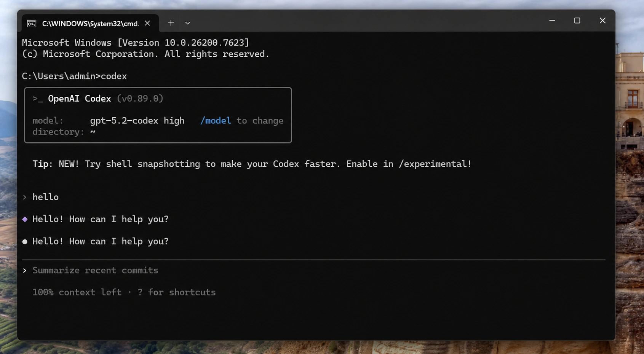Click the 'OpenAI Codex' title text
644x354 pixels.
pos(79,99)
